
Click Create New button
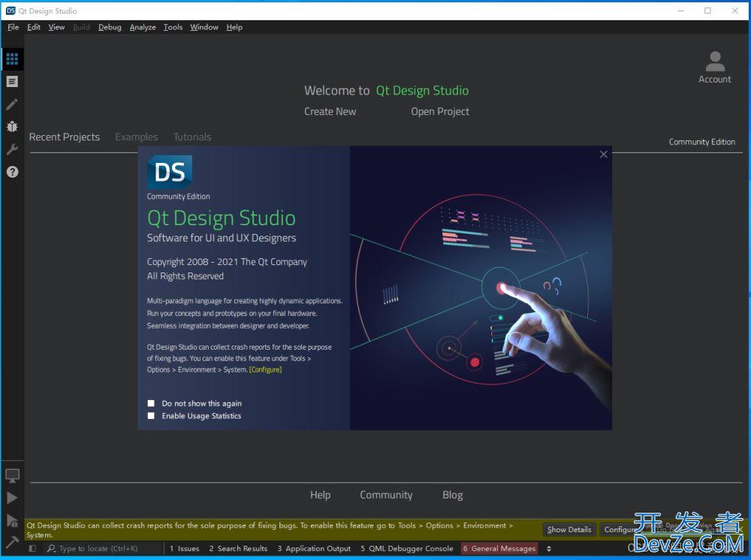click(330, 112)
